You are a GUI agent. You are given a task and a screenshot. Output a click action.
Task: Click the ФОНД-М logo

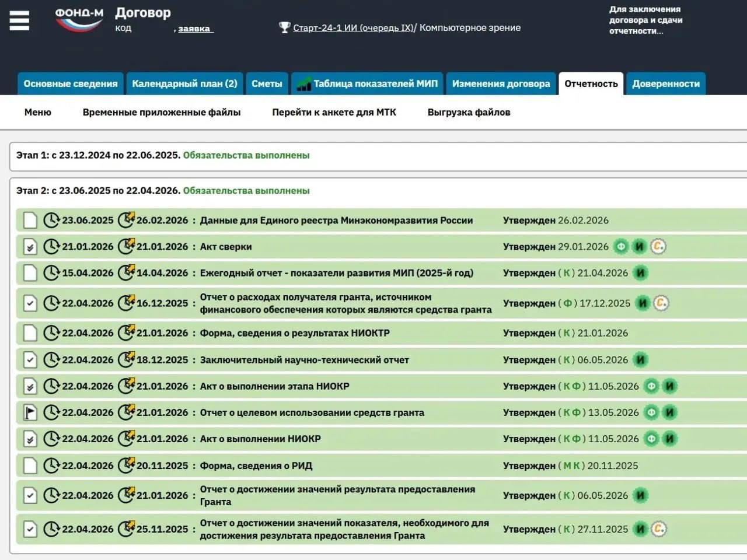click(79, 19)
